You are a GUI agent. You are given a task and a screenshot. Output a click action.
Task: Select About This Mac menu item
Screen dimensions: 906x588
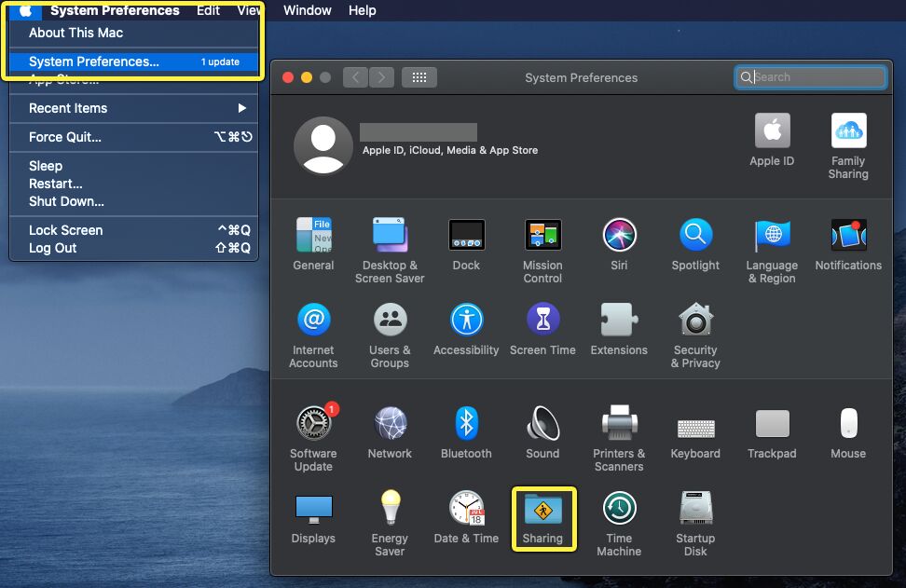pos(76,33)
